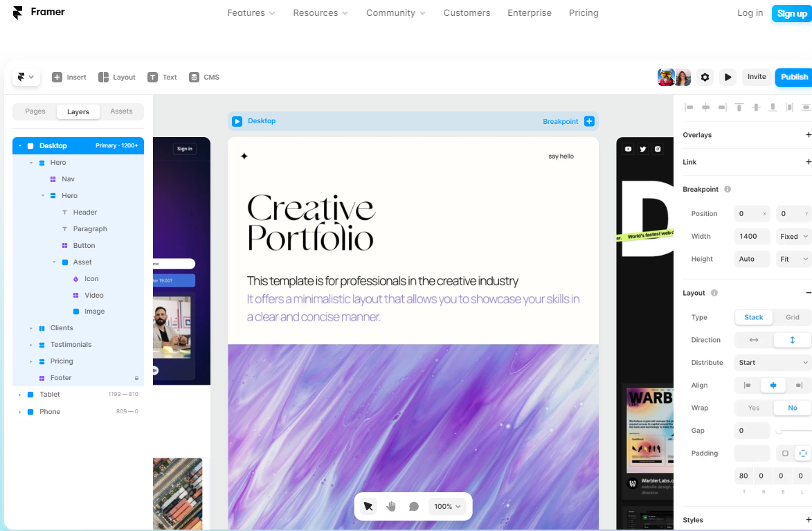Screen dimensions: 812x531
Task: Click the Insert plus icon
Action: point(57,77)
